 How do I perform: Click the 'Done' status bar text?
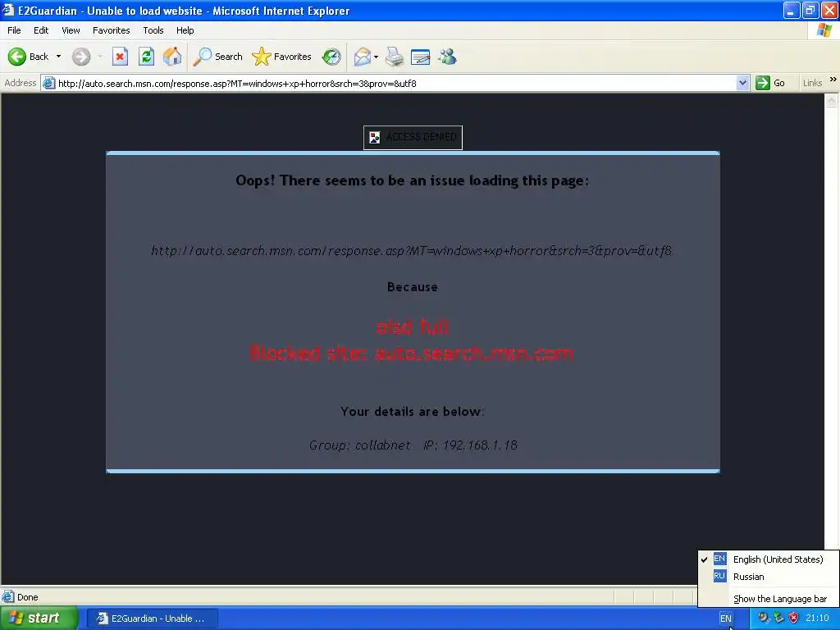coord(27,597)
